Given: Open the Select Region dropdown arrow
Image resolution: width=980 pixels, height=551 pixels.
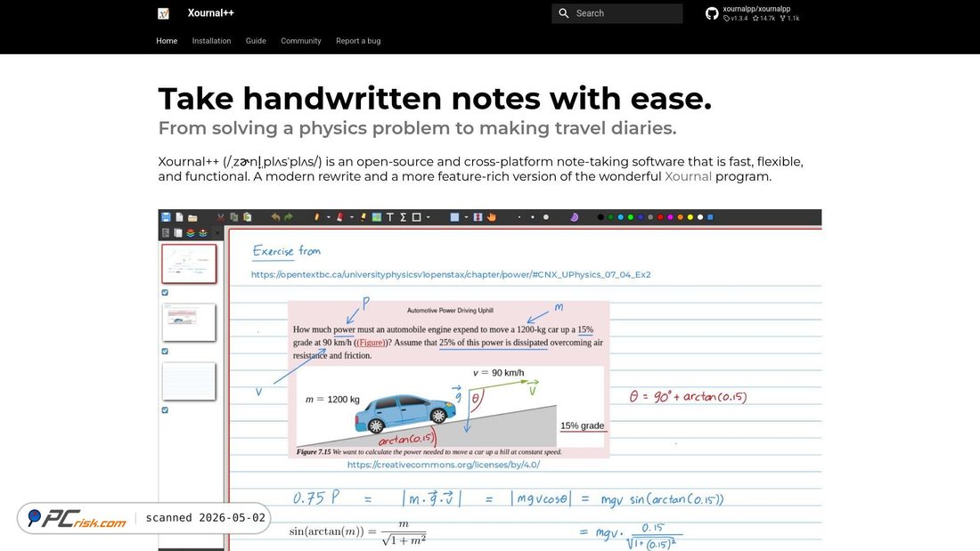Looking at the screenshot, I should pyautogui.click(x=466, y=217).
